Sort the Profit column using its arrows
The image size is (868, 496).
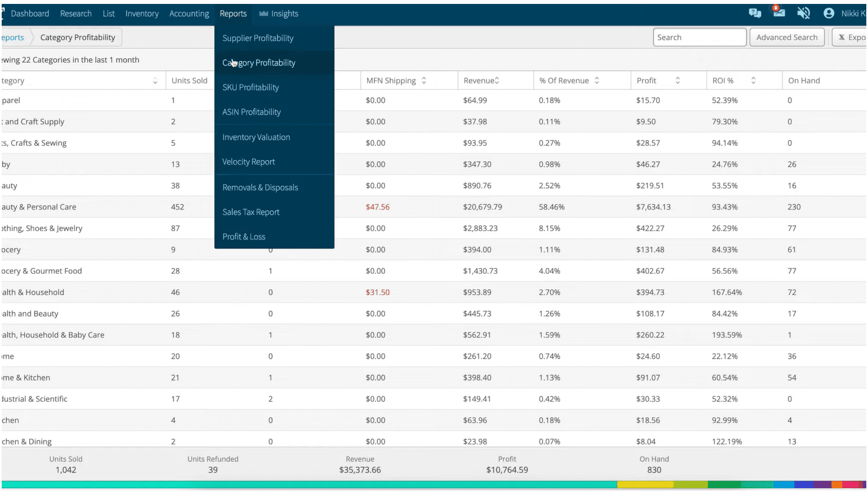pos(678,80)
